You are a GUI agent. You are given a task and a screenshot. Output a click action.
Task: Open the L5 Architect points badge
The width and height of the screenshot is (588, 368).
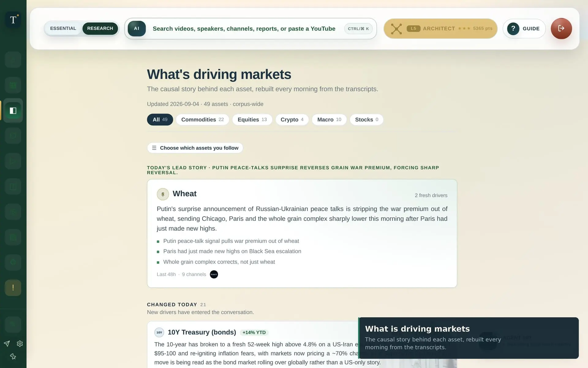click(440, 29)
